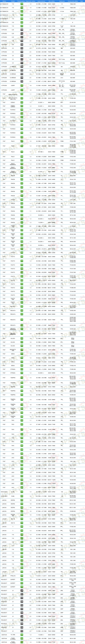Viewport: 85px width, 644px height.
Task: Click petrol icon in Lancia YPSILON row
Action: (22, 576)
